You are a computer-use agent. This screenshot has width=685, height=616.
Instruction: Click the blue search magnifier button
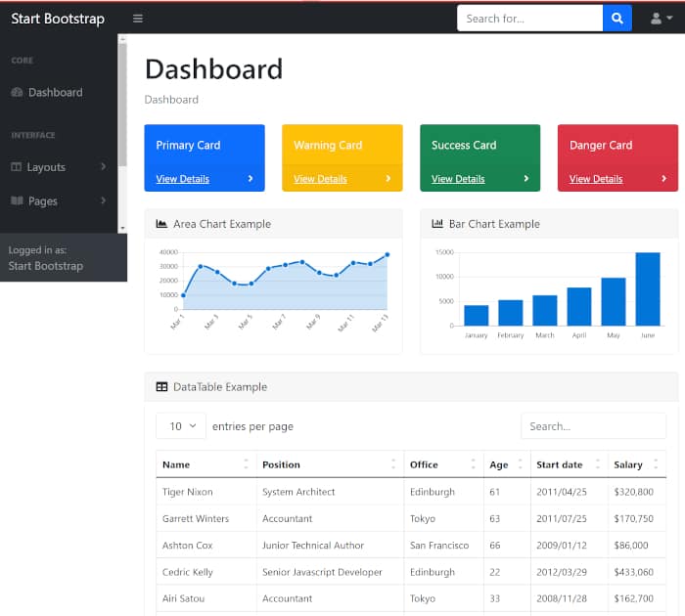point(616,19)
